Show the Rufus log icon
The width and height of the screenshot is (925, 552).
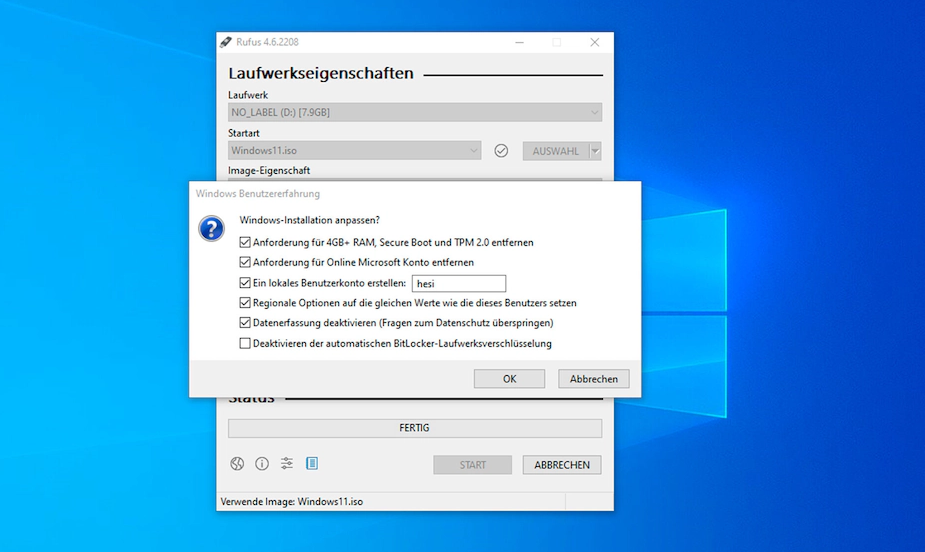point(312,464)
